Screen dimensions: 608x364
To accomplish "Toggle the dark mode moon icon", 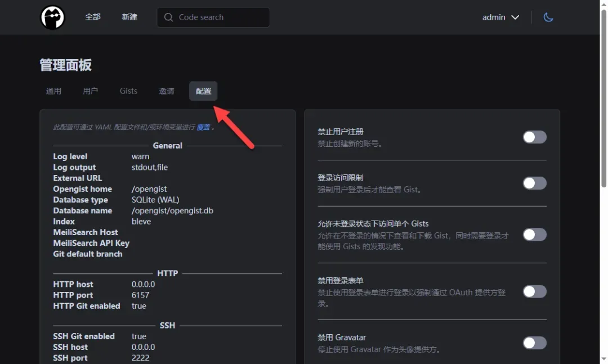I will (x=548, y=17).
